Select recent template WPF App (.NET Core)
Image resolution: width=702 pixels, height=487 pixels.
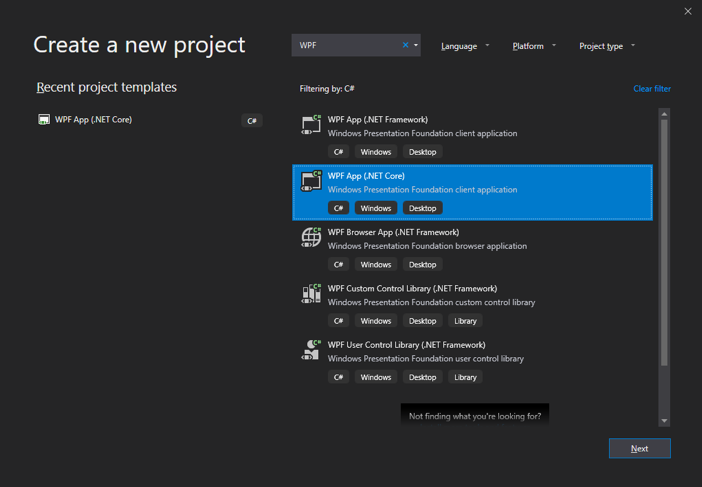[x=149, y=120]
